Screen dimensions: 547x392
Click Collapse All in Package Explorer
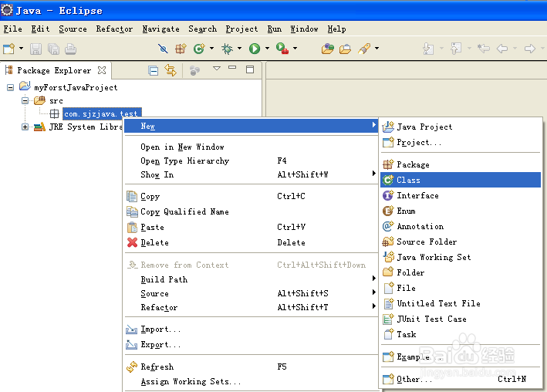point(154,70)
